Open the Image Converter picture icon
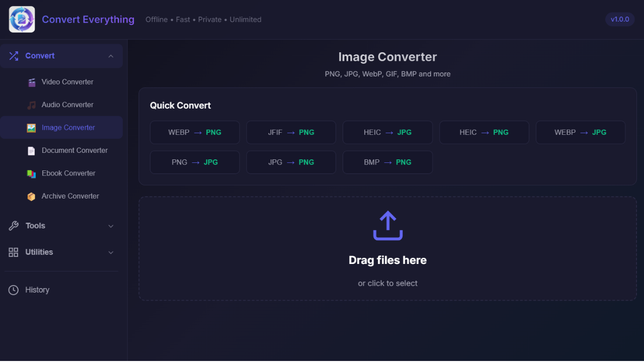Screen dimensions: 644x362 click(x=31, y=127)
